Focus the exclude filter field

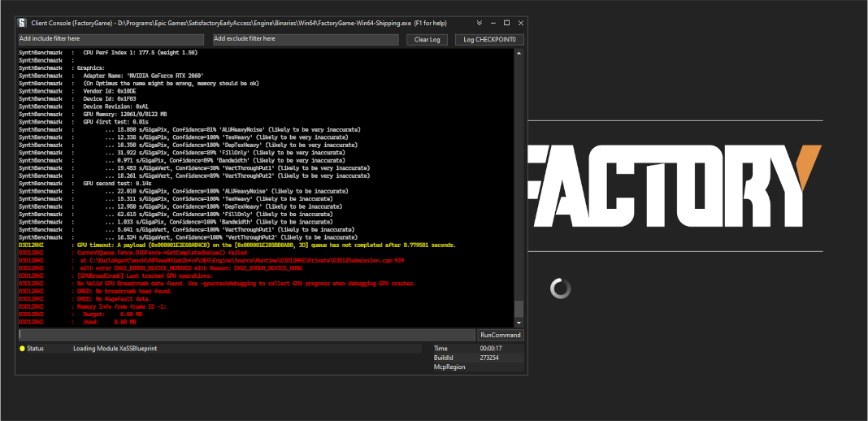click(306, 39)
